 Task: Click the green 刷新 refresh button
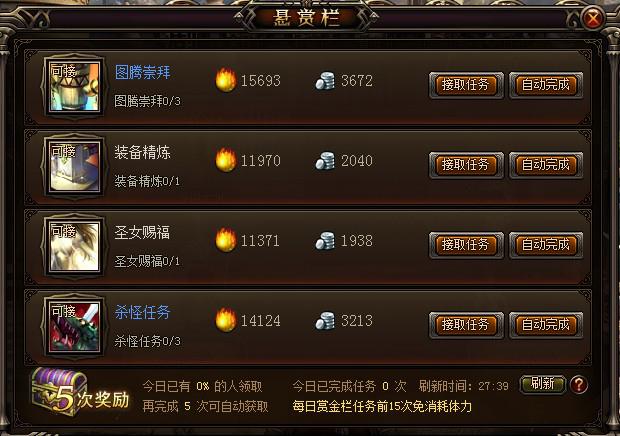click(543, 384)
